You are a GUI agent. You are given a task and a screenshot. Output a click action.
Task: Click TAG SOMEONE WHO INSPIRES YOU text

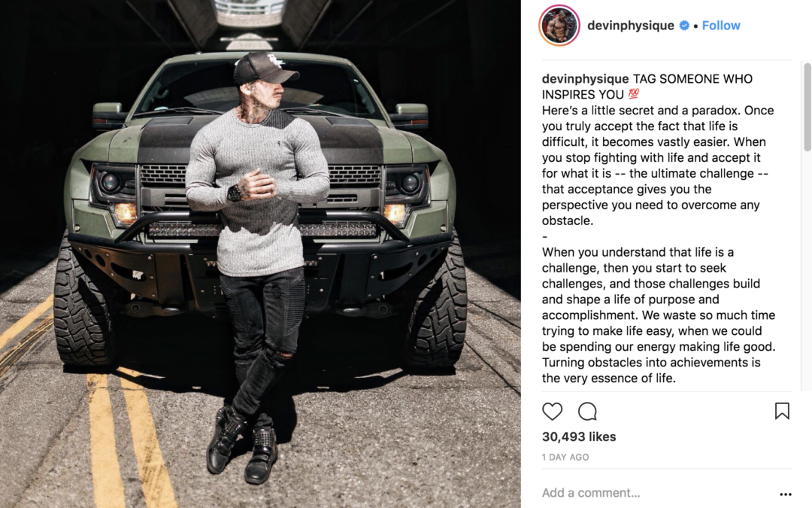pos(647,87)
